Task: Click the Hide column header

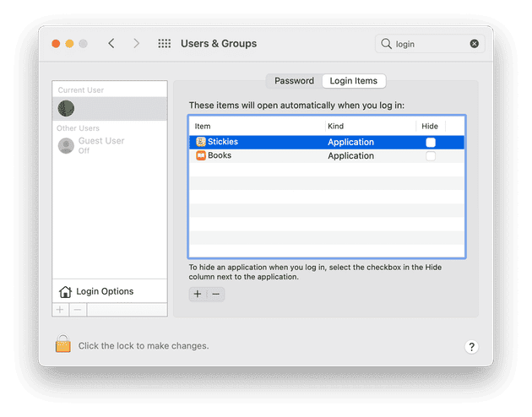Action: click(430, 126)
